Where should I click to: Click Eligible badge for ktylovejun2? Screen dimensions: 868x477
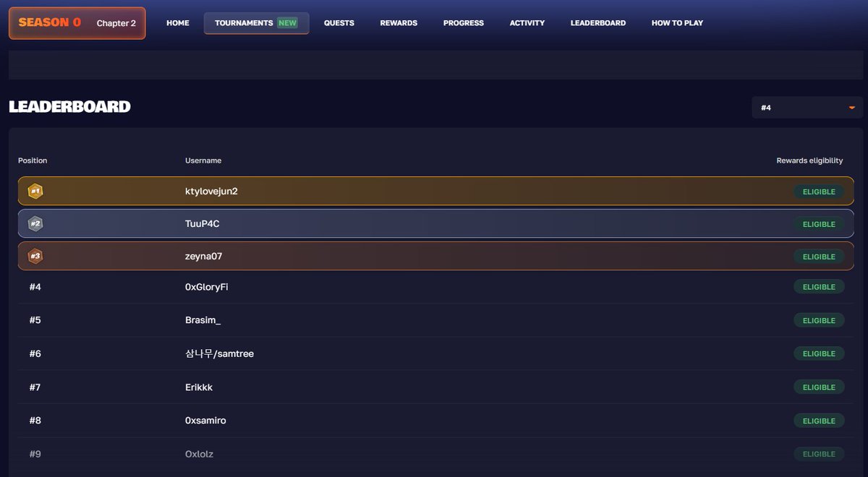pos(819,192)
